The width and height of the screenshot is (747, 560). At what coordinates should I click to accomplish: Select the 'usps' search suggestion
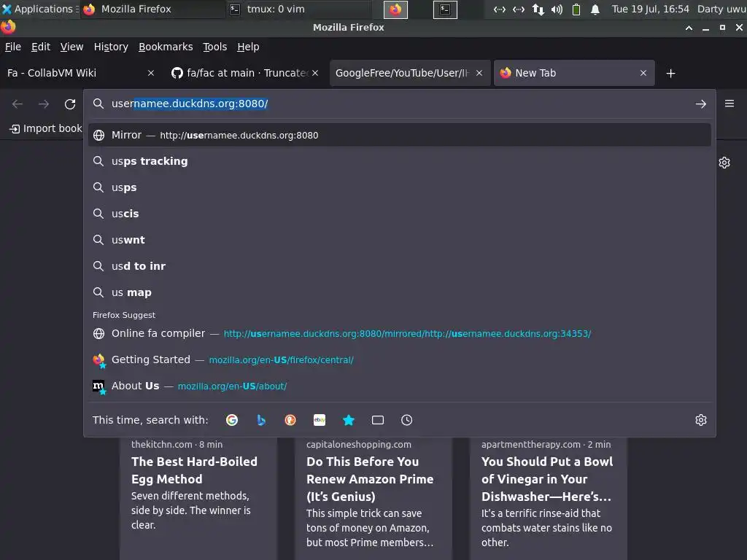[399, 187]
